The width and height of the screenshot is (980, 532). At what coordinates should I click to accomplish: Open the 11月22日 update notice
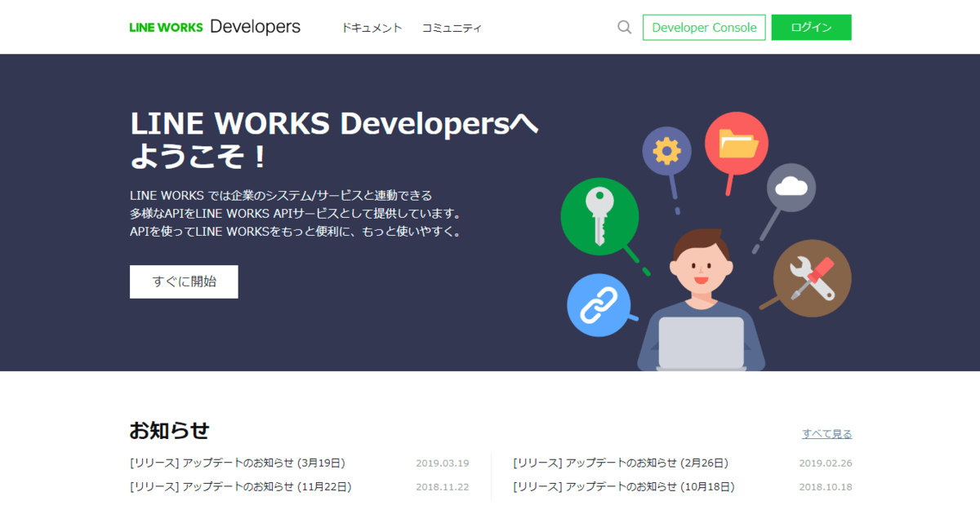tap(241, 486)
